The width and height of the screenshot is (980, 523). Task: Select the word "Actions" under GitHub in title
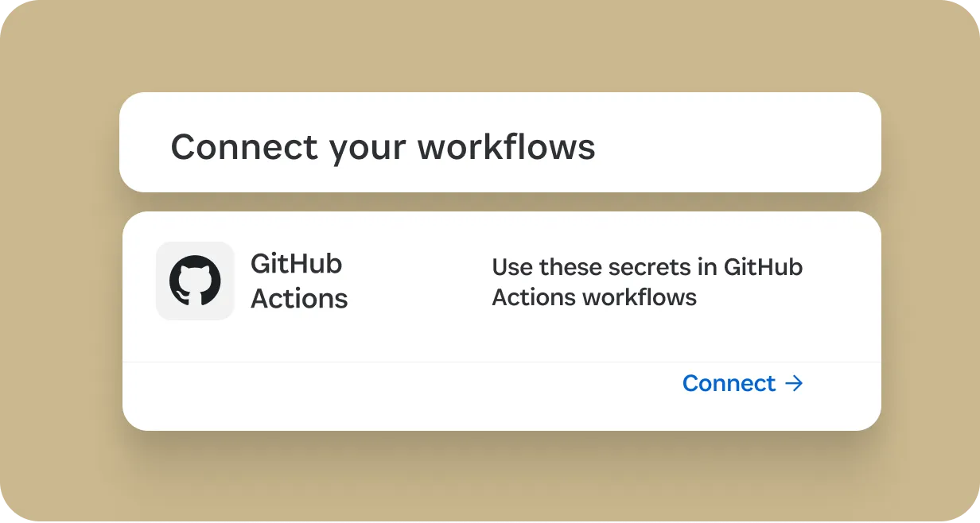coord(299,299)
